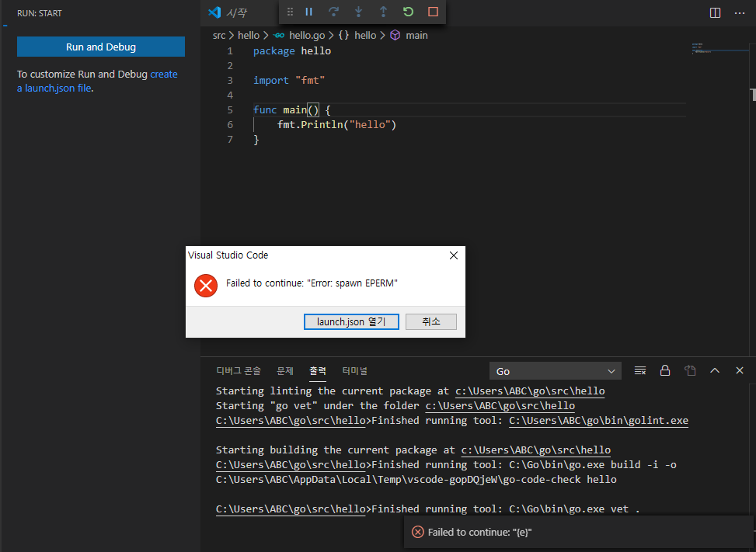The height and width of the screenshot is (552, 756).
Task: Open the editor More Actions menu
Action: (x=739, y=12)
